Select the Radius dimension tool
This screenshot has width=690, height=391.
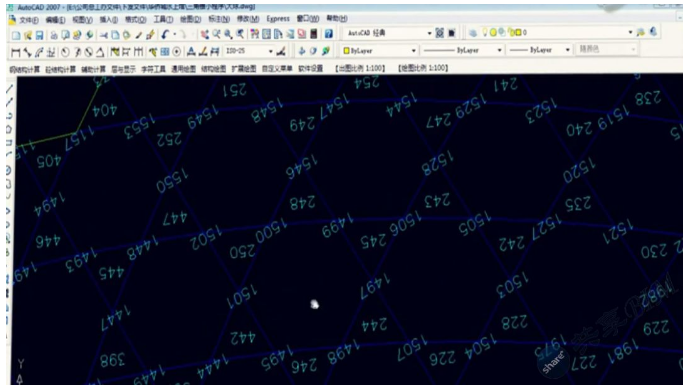point(65,52)
